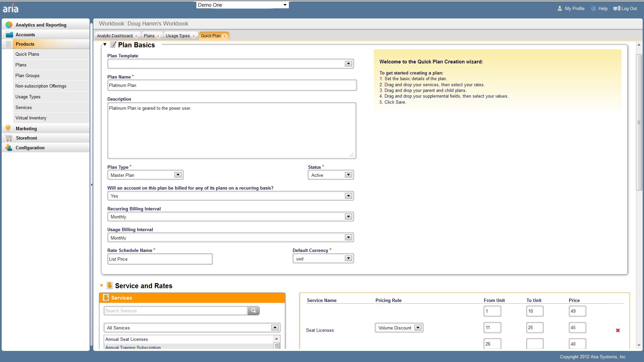644x362 pixels.
Task: Click the Marketing lightbulb icon
Action: pyautogui.click(x=8, y=128)
